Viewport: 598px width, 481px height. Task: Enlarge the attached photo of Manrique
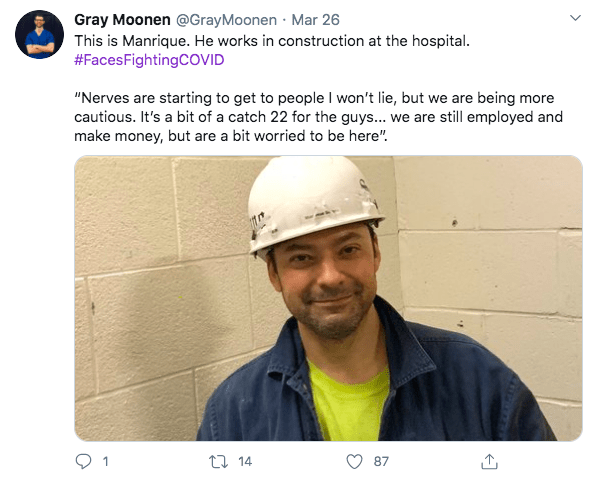point(328,298)
